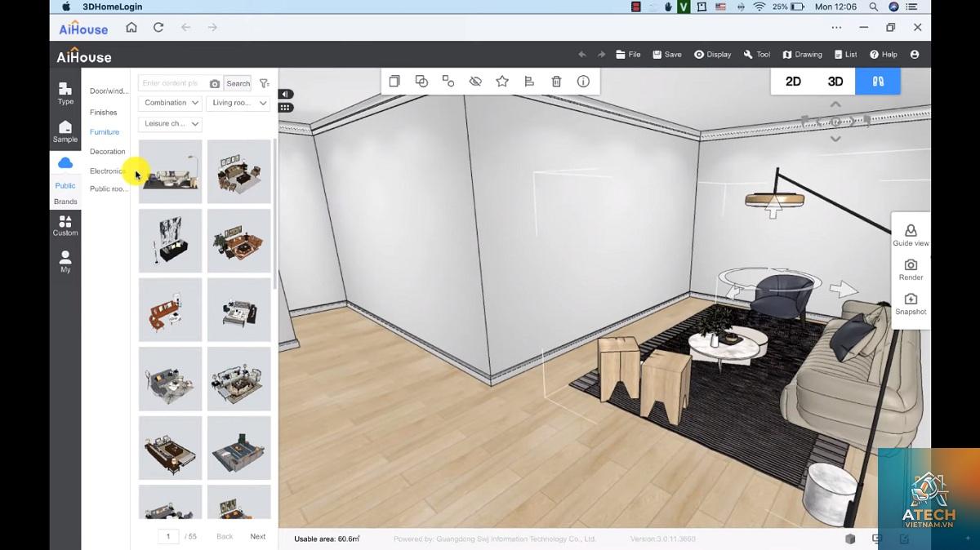Open the Sample library panel
Screen dimensions: 980x550
[x=65, y=131]
